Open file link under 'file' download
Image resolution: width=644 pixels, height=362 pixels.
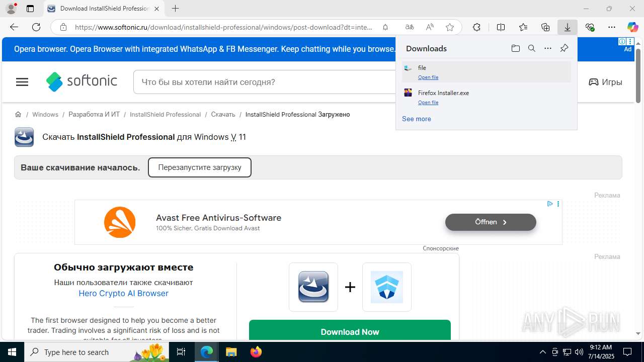click(x=428, y=77)
